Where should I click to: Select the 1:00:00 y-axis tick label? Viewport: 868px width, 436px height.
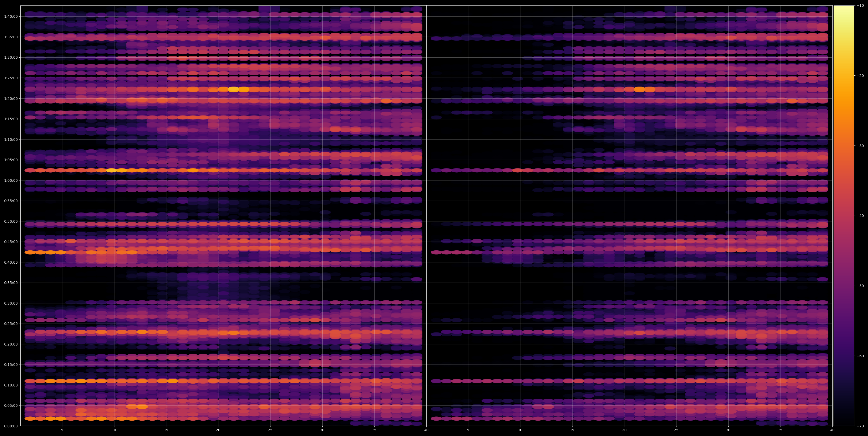(11, 180)
